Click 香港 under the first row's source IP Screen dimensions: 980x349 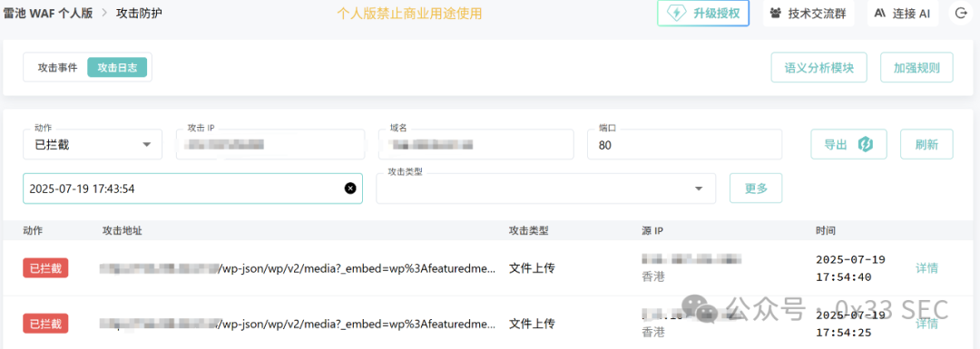click(653, 276)
